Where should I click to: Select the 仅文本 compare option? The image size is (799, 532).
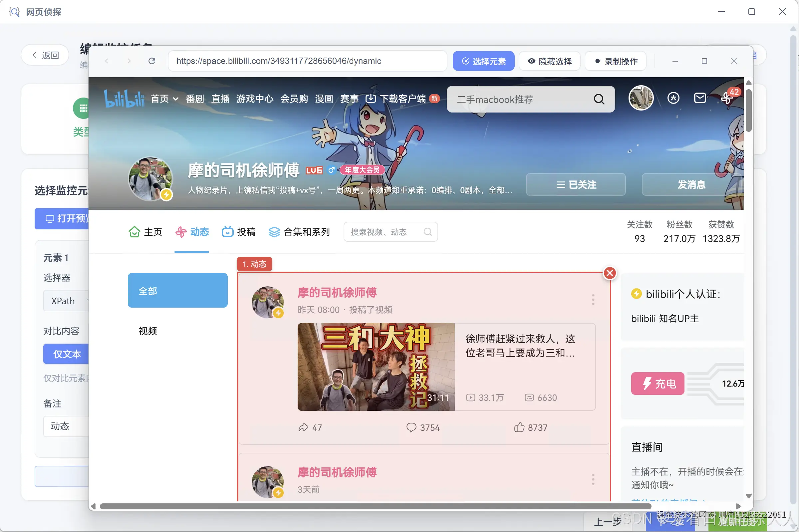(x=67, y=354)
